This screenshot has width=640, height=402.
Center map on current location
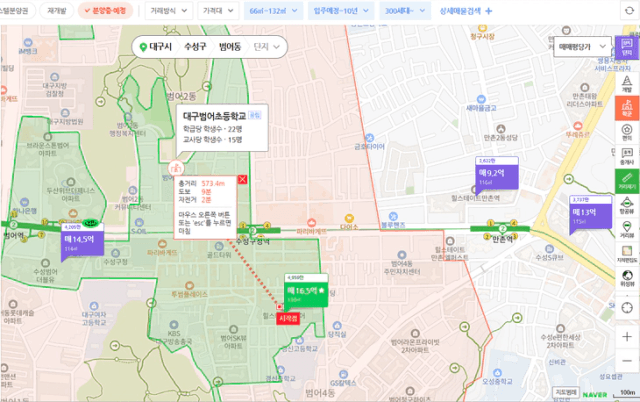(627, 307)
